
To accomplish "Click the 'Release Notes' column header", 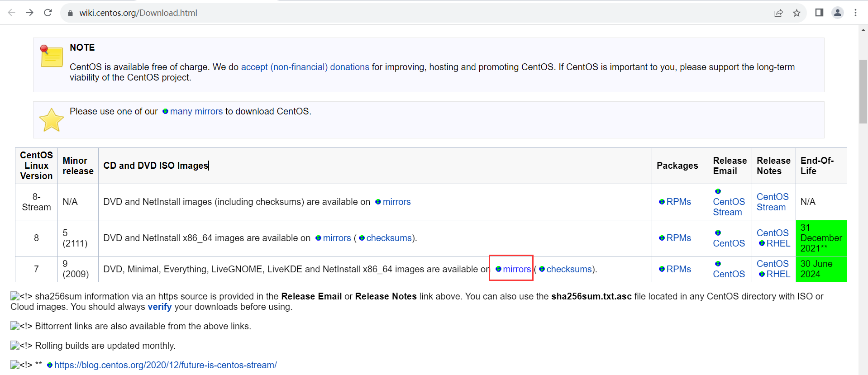I will point(774,166).
